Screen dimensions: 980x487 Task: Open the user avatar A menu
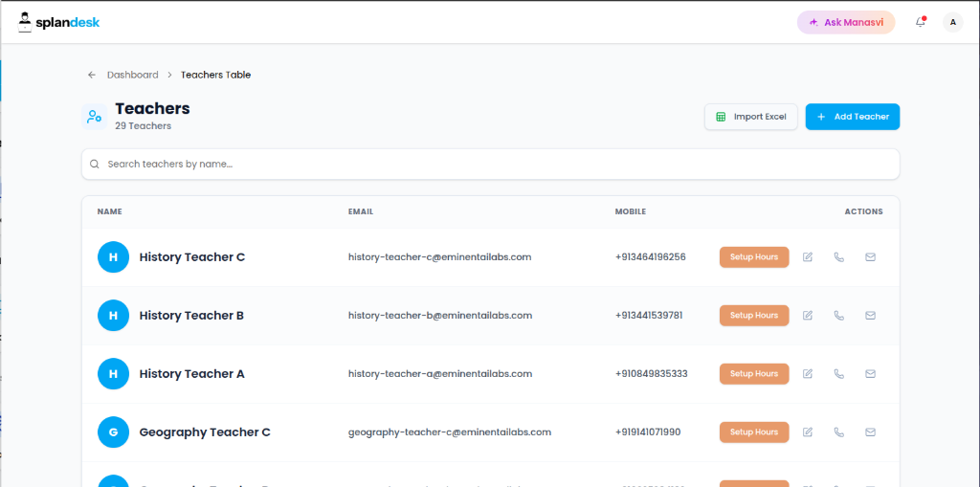952,23
